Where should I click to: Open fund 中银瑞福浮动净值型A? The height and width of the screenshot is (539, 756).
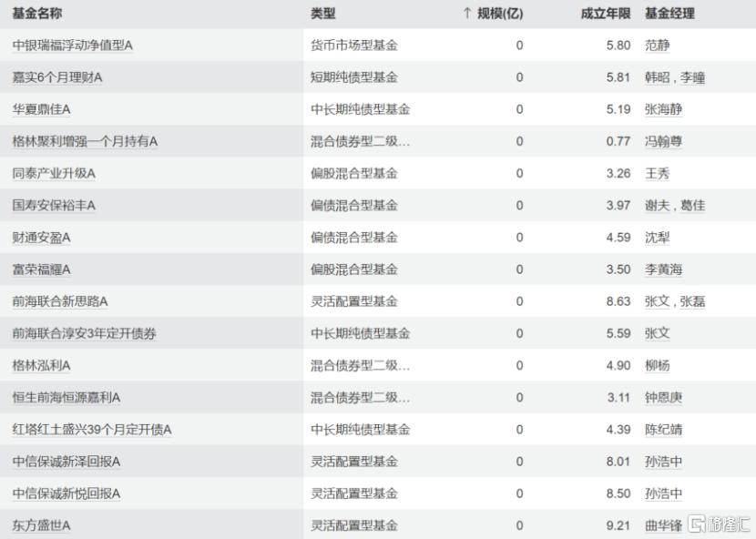pos(72,46)
